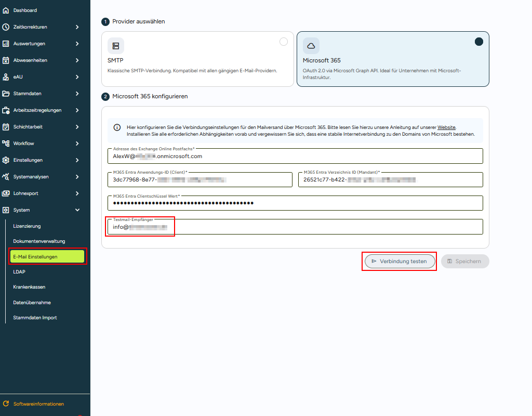Screen dimensions: 532x416
Task: Click the 'Provider auswählen' heading
Action: click(138, 21)
